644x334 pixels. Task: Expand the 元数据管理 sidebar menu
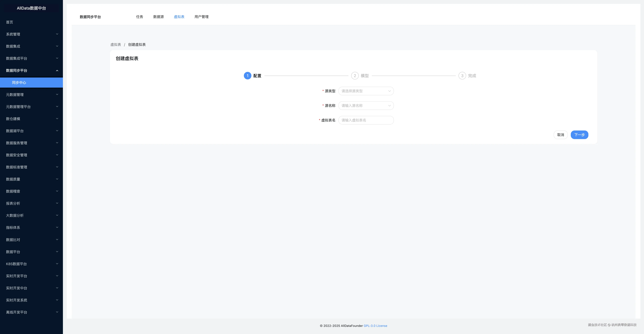click(15, 95)
